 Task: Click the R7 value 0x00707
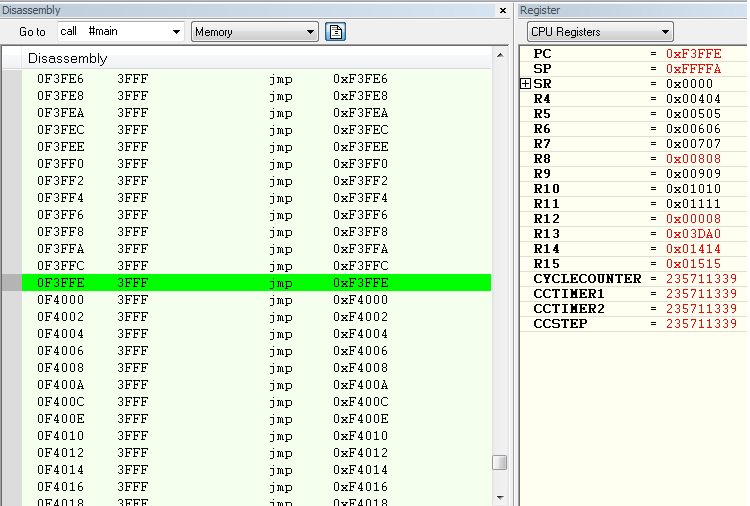[x=694, y=143]
